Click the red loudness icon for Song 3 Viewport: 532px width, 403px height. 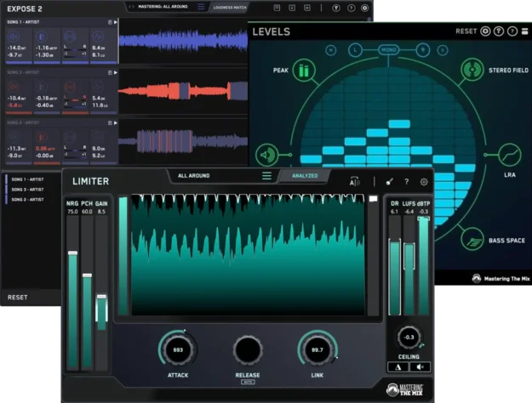pos(14,87)
